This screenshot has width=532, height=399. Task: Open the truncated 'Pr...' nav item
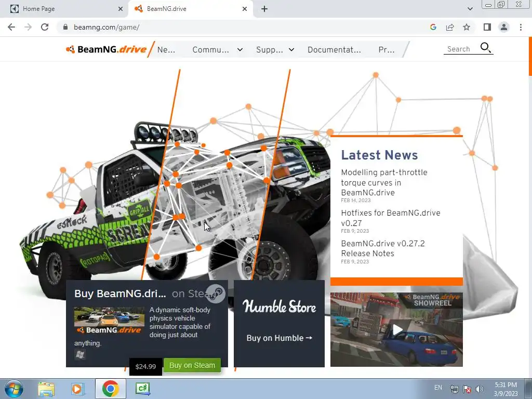(387, 50)
